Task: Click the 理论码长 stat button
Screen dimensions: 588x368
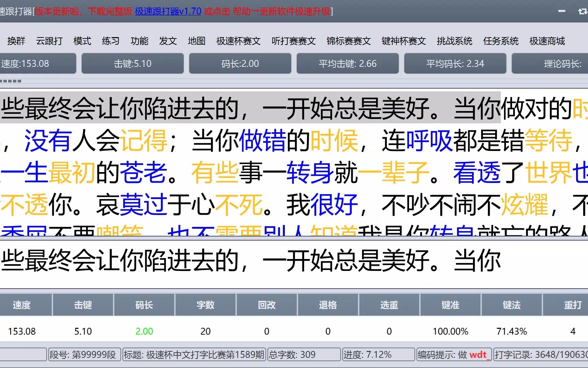Action: point(550,63)
